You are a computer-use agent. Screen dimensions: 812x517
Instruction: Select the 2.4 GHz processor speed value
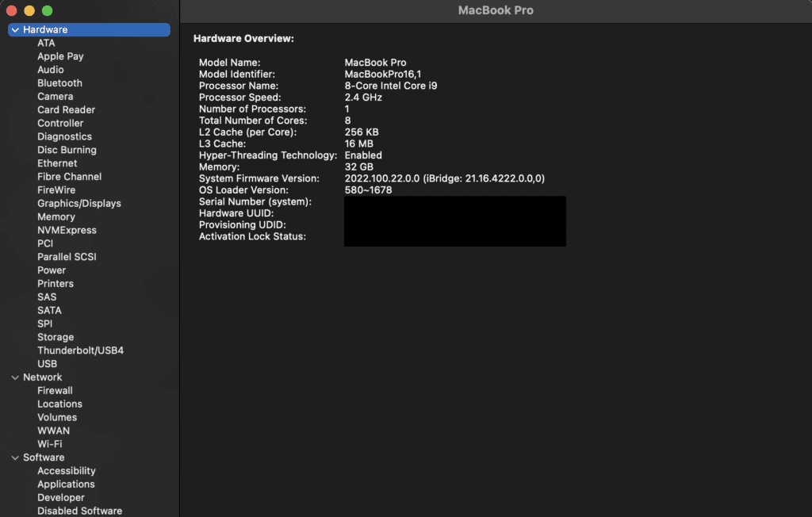pos(363,98)
